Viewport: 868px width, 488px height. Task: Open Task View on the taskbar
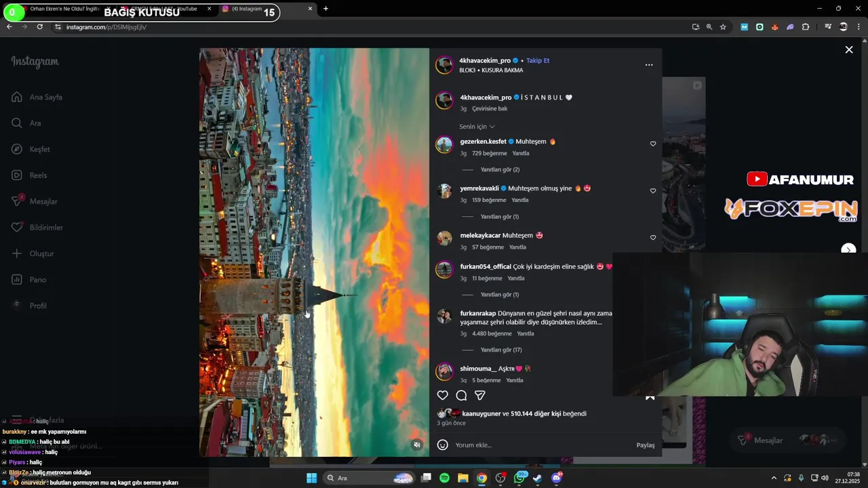pos(426,478)
